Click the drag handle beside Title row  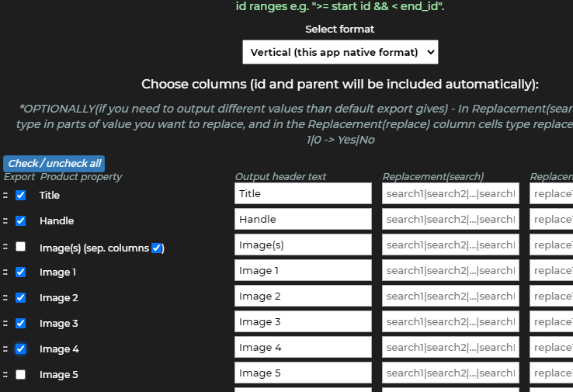(5, 196)
